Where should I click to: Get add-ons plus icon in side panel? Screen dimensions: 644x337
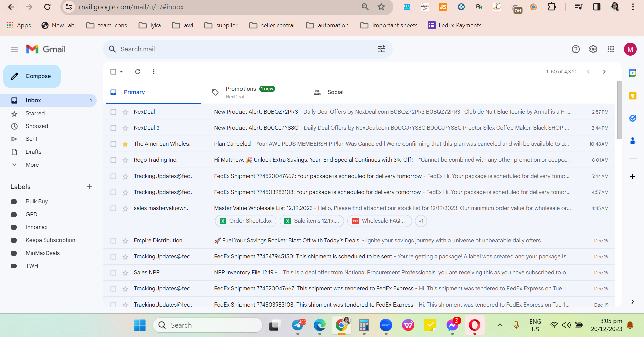(x=633, y=177)
